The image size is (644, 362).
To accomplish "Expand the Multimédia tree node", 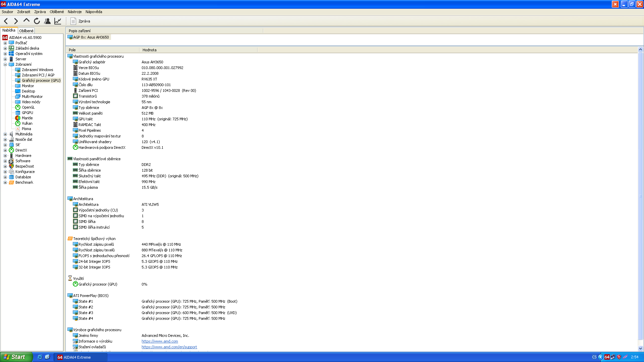I will 5,134.
